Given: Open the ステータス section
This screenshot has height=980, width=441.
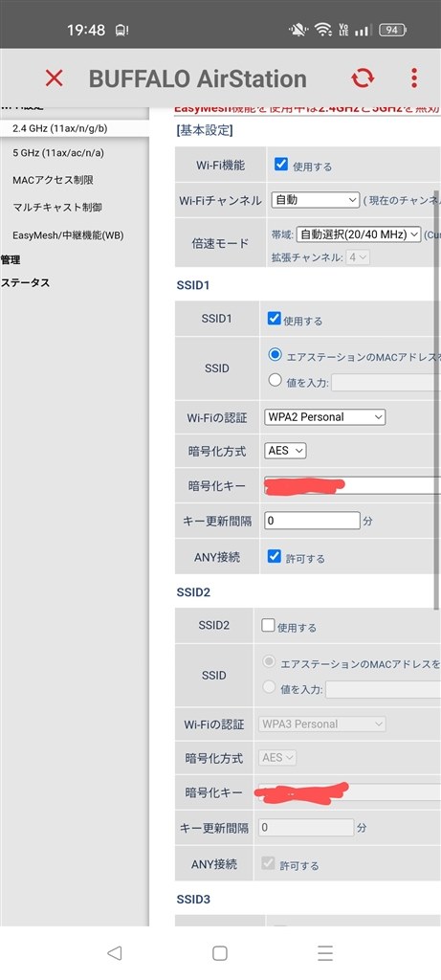Looking at the screenshot, I should coord(25,282).
